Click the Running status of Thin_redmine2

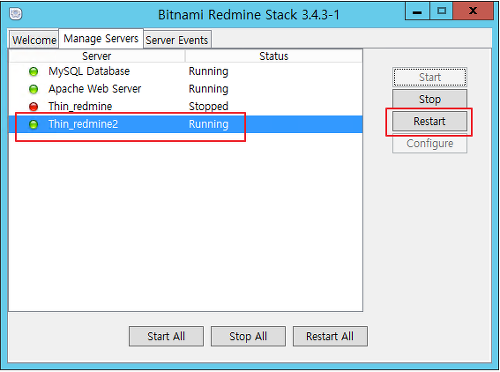click(209, 125)
